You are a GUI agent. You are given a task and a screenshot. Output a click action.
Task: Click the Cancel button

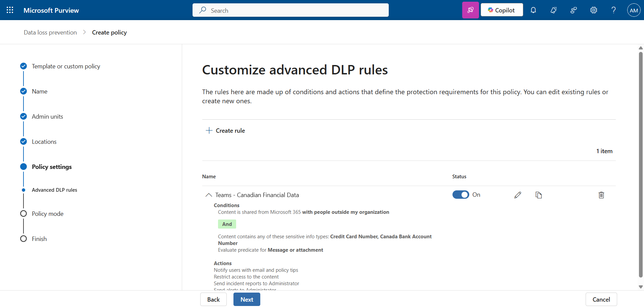click(601, 299)
